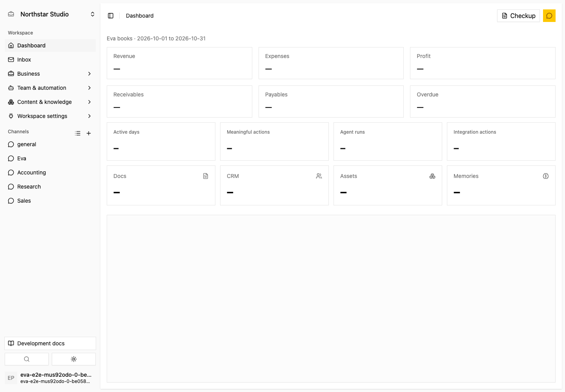The height and width of the screenshot is (392, 565).
Task: Go to Dashboard in sidebar
Action: 50,45
